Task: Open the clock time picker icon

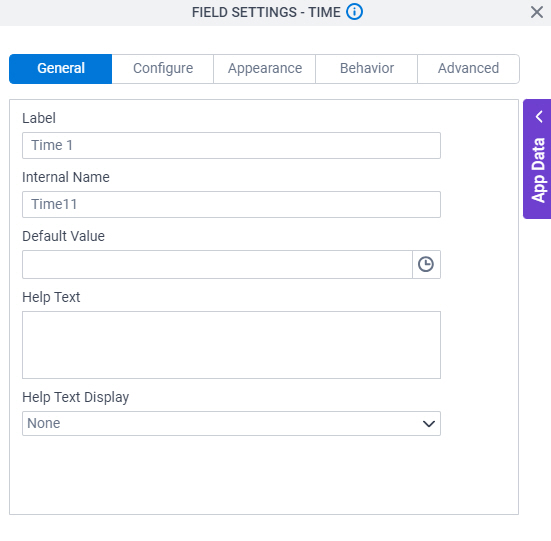Action: click(x=426, y=265)
